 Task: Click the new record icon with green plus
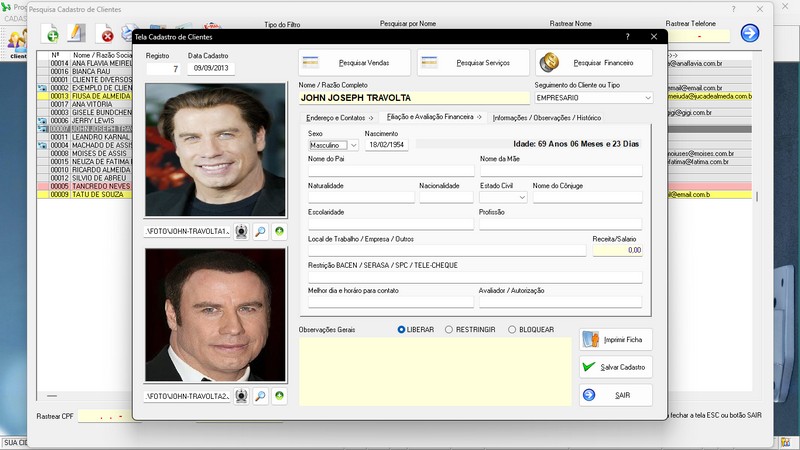(x=49, y=36)
